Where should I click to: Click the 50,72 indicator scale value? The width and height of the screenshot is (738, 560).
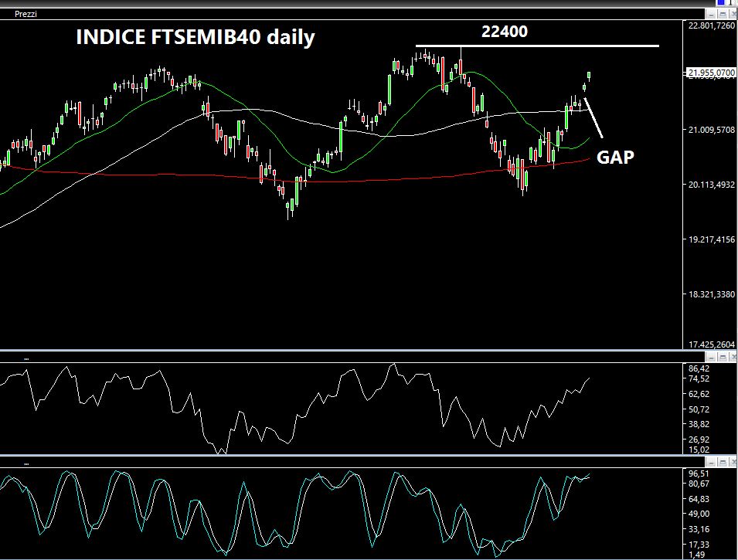pos(699,409)
